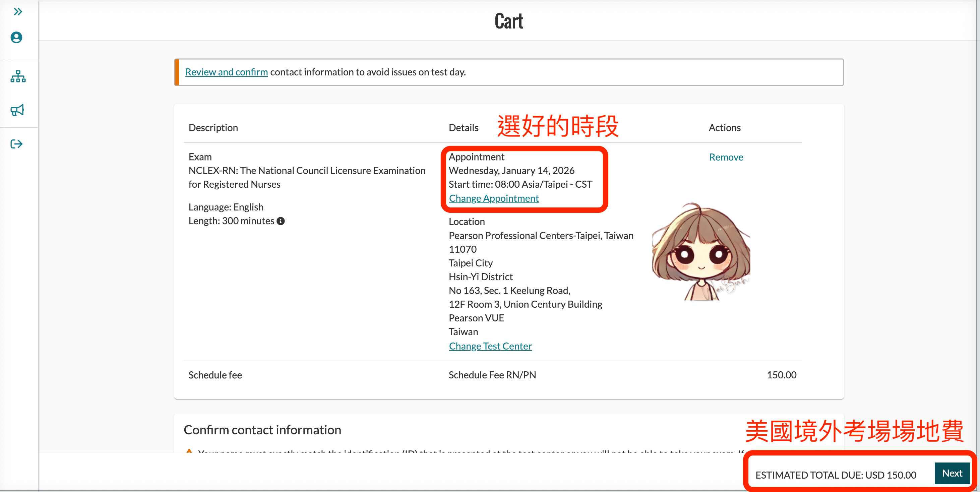Click the cartoon girl illustration
The width and height of the screenshot is (980, 492).
[701, 251]
